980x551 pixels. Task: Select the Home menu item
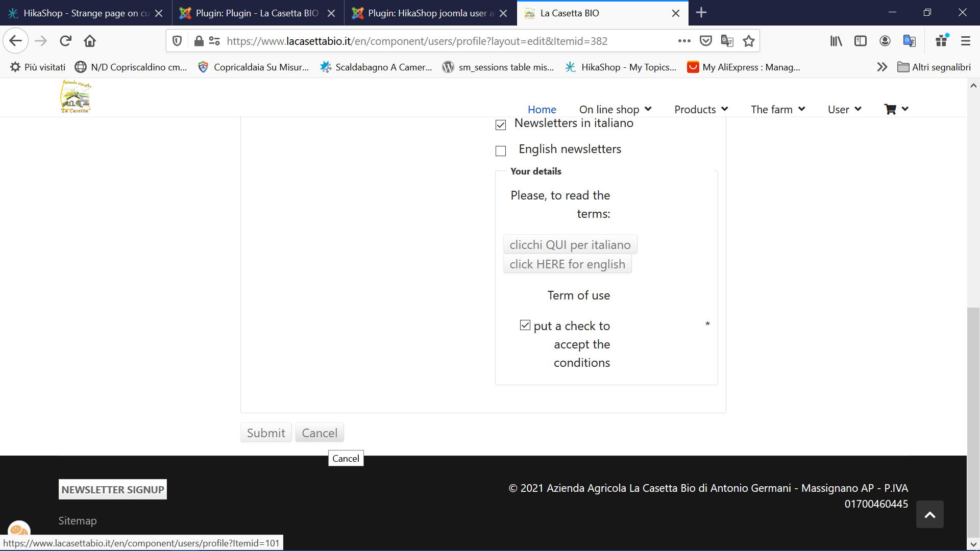point(542,109)
